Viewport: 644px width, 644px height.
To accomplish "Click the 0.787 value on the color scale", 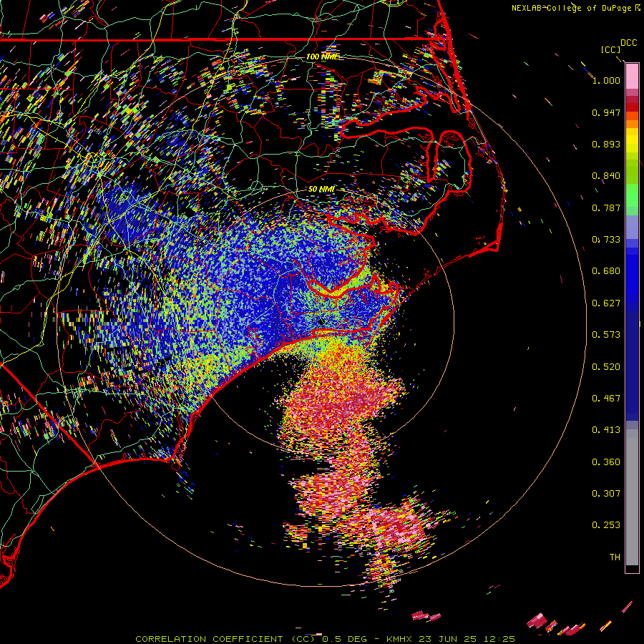I will (x=606, y=208).
